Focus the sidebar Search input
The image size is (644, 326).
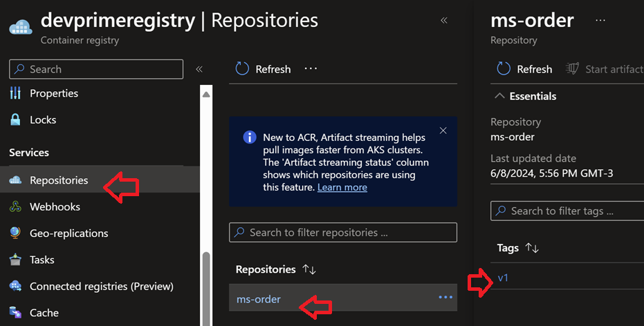pos(96,69)
